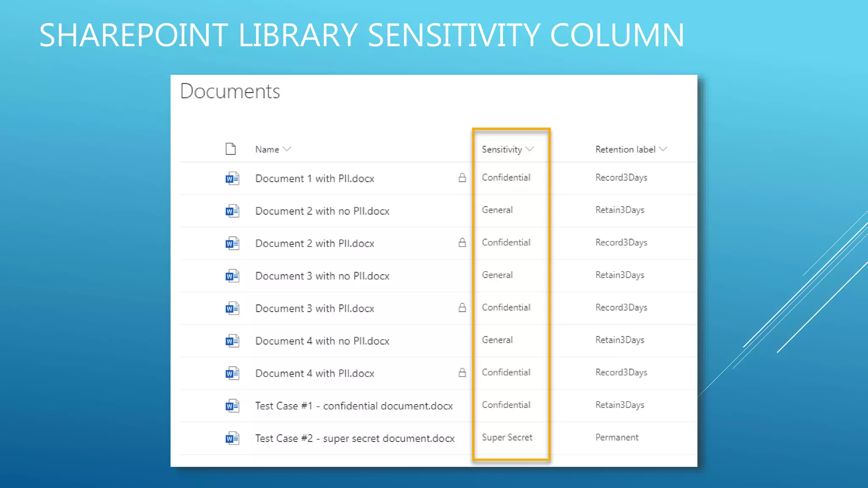This screenshot has width=868, height=488.
Task: Click Retain3Days label for Document 4 with no PII
Action: (620, 340)
